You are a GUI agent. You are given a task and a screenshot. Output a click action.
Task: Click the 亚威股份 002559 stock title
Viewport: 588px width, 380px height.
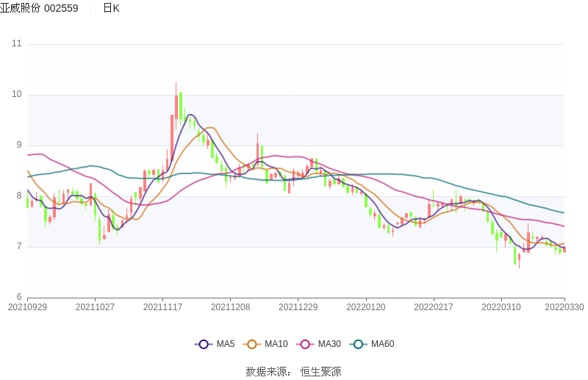click(x=39, y=8)
